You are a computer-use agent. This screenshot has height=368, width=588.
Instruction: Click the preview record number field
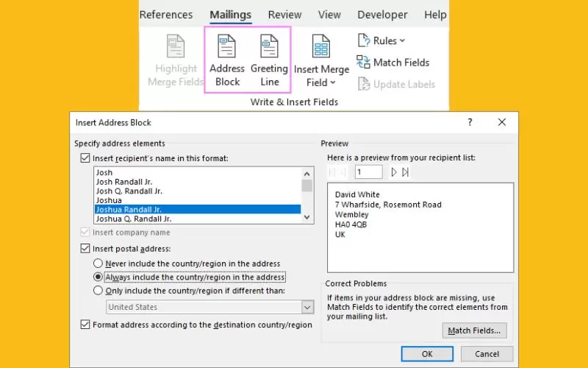click(368, 172)
